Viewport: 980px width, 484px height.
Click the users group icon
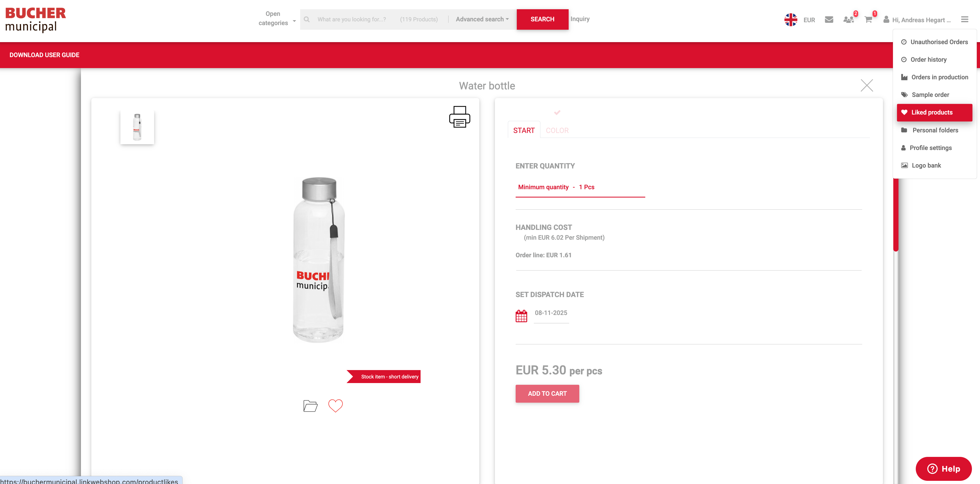(848, 20)
